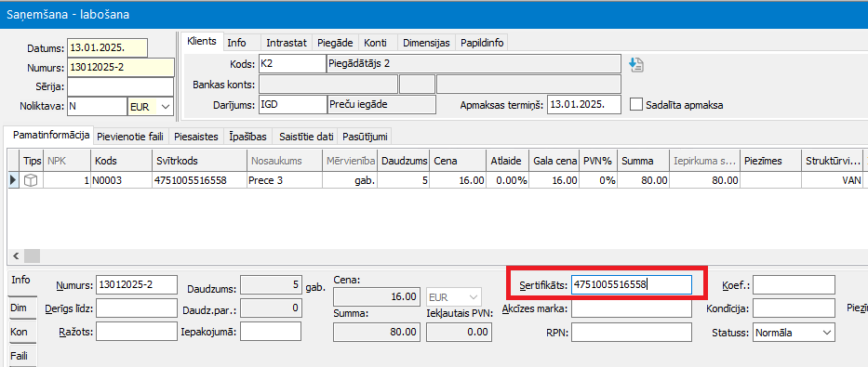
Task: Click the horizontal scrollbar left arrow
Action: tap(16, 256)
